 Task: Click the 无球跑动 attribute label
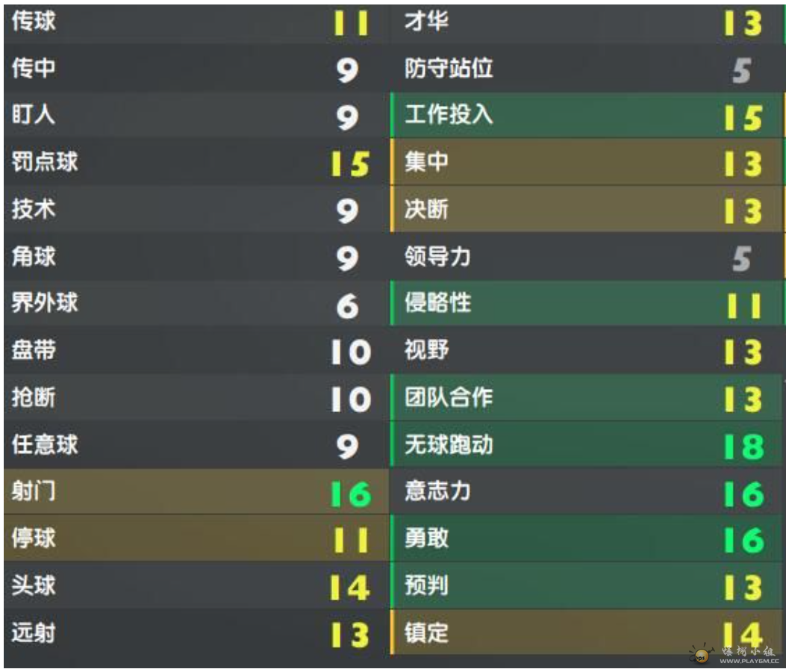click(449, 446)
